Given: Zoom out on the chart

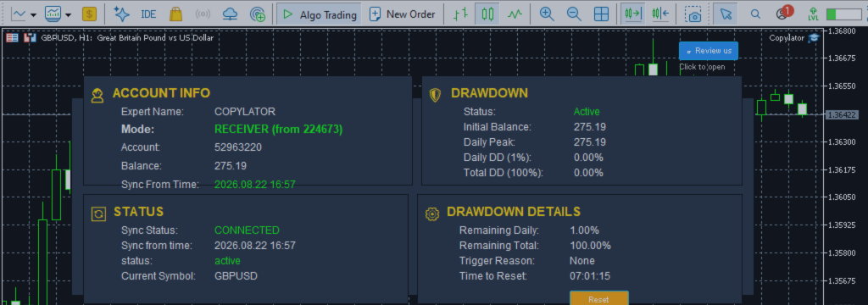Looking at the screenshot, I should [x=574, y=14].
